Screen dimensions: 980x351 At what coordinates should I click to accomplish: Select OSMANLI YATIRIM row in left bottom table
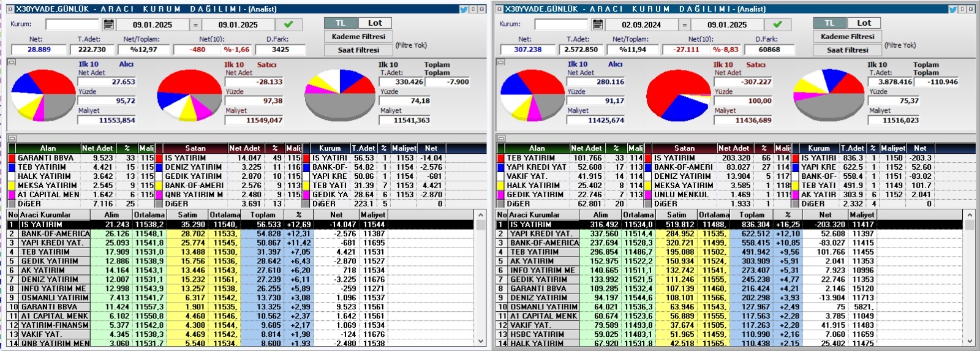240,298
